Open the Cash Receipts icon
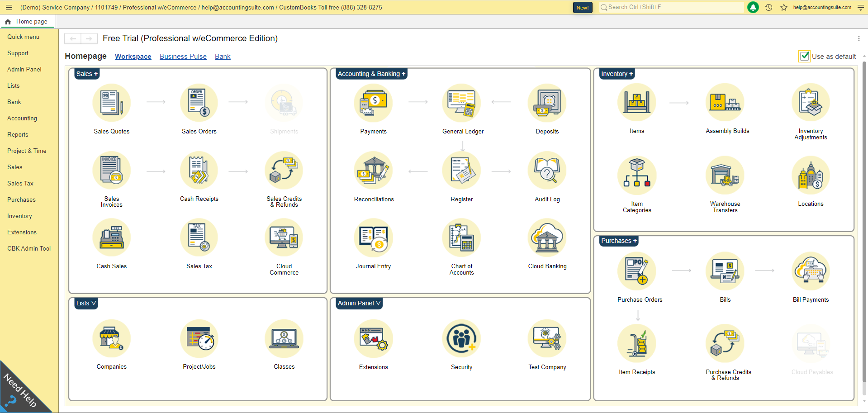The image size is (868, 413). pos(199,171)
